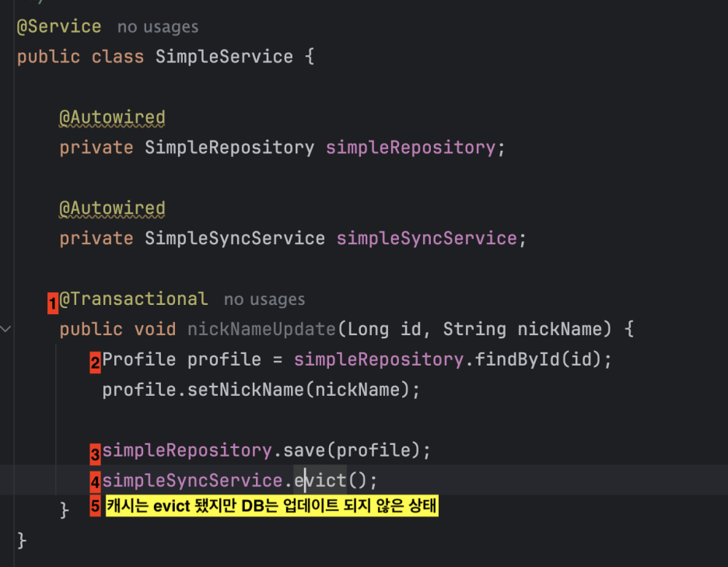Click the 'String nickName' parameter
This screenshot has height=567, width=728.
[x=523, y=329]
